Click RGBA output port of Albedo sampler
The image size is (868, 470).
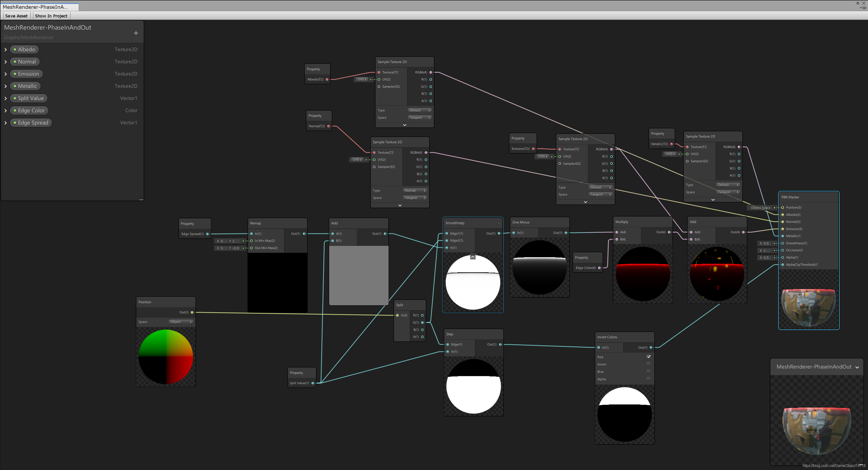coord(431,73)
